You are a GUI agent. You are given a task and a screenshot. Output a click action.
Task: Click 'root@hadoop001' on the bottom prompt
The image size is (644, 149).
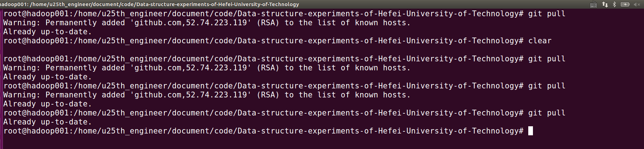tap(36, 131)
